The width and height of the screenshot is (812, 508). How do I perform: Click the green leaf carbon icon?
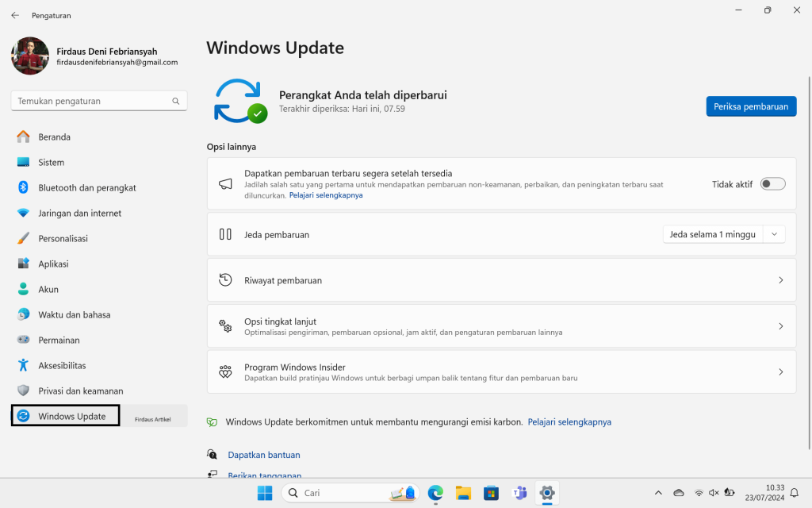212,422
